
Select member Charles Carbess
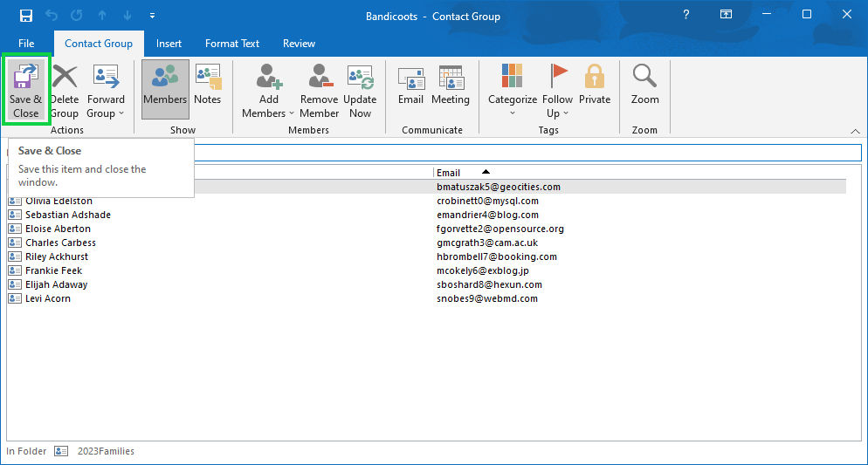(x=60, y=243)
